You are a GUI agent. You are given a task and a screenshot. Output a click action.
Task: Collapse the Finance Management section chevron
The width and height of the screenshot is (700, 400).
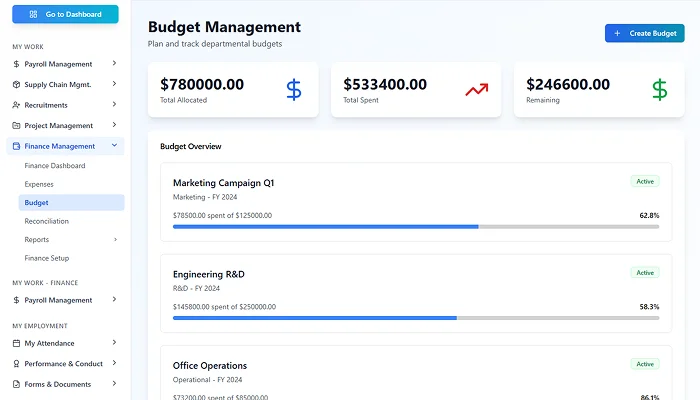[x=114, y=146]
